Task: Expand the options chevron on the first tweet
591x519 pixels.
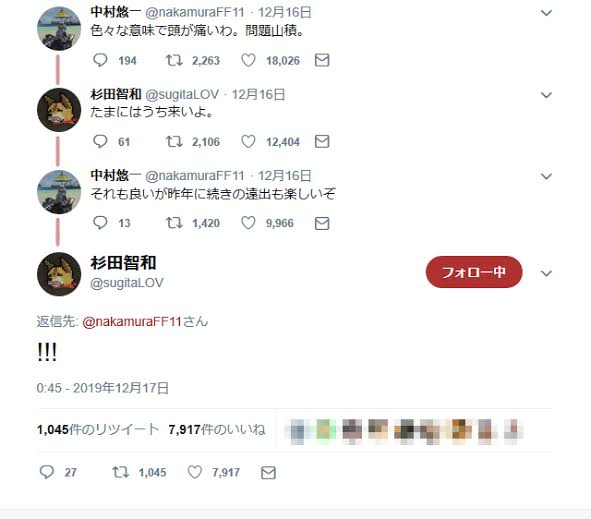Action: 546,13
